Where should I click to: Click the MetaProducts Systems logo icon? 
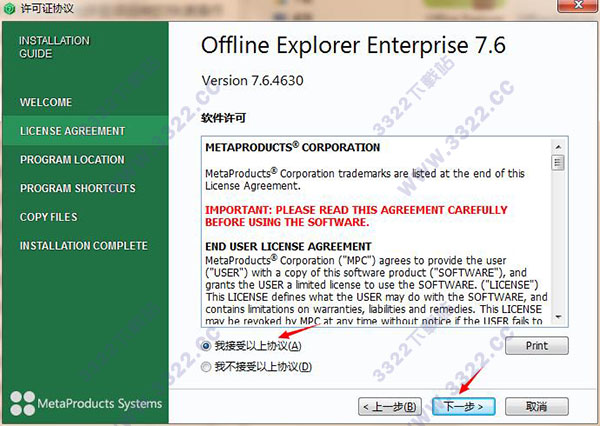pyautogui.click(x=23, y=403)
